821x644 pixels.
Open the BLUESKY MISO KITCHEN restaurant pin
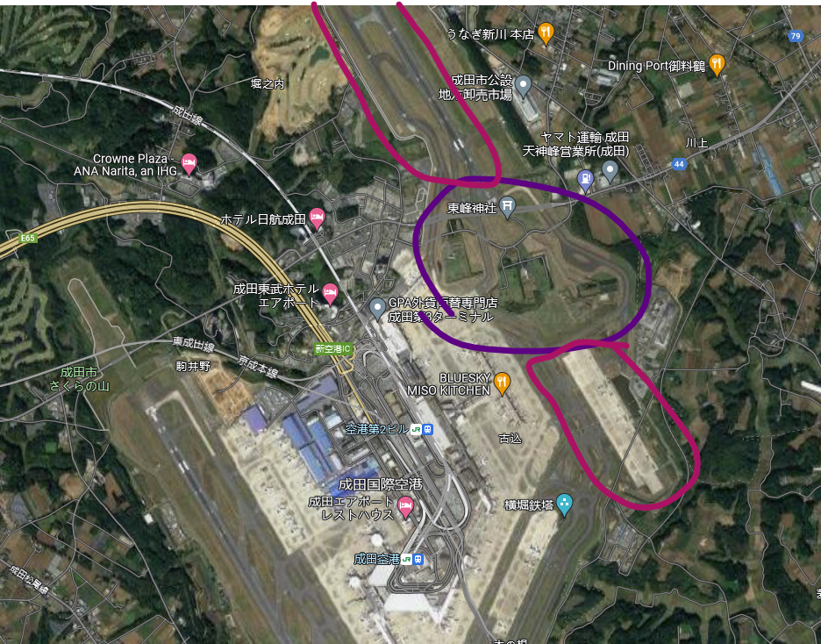point(502,383)
